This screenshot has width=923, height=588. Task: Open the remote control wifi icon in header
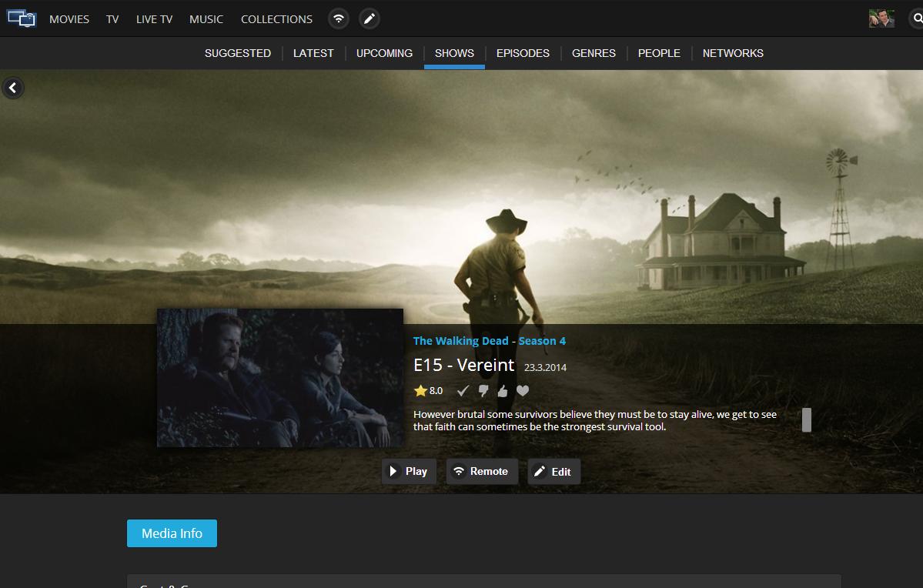point(339,18)
